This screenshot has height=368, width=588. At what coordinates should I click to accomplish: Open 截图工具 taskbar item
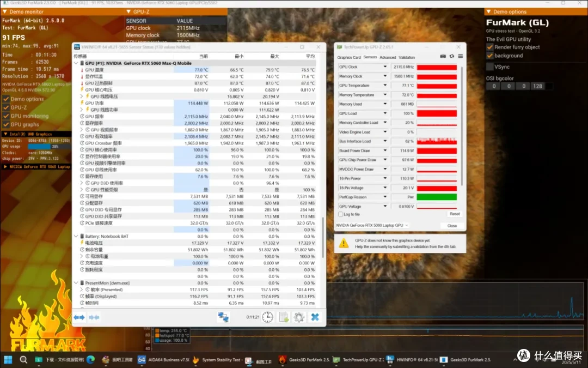pos(259,360)
